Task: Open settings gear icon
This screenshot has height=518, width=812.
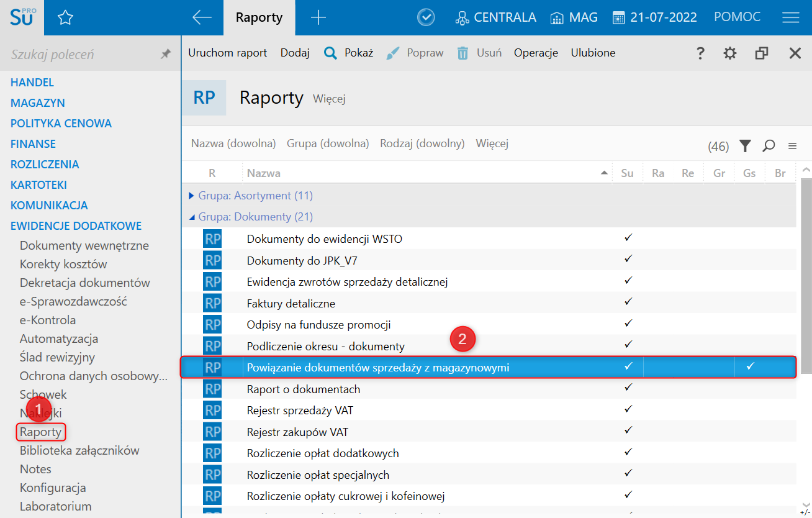Action: pyautogui.click(x=730, y=53)
